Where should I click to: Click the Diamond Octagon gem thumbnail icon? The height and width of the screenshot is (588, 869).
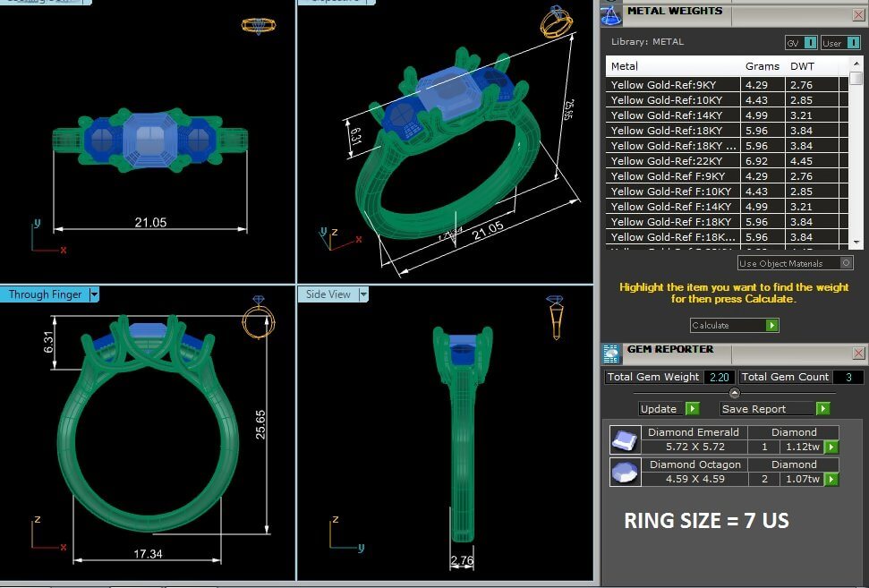point(623,472)
